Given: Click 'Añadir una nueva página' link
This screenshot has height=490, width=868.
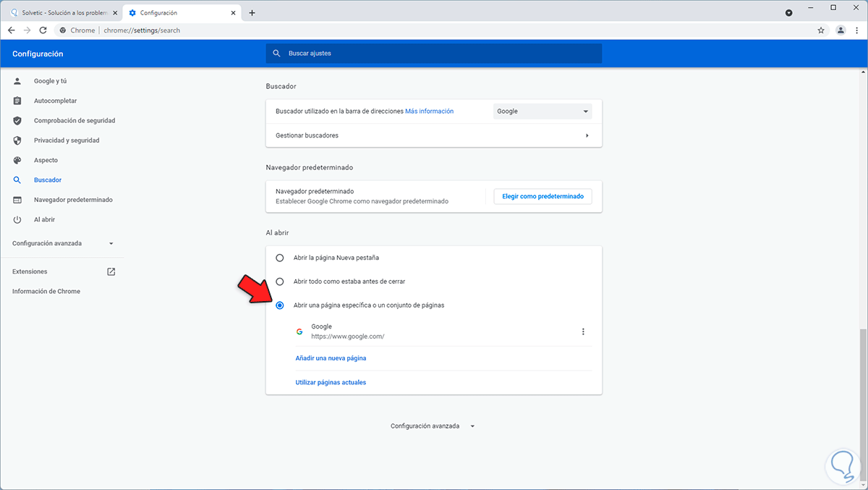Looking at the screenshot, I should pyautogui.click(x=331, y=358).
